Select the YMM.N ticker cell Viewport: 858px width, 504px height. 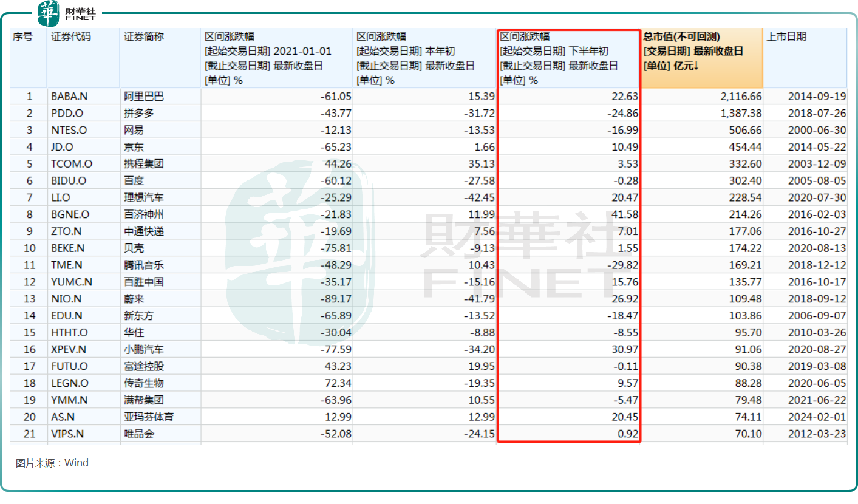84,400
